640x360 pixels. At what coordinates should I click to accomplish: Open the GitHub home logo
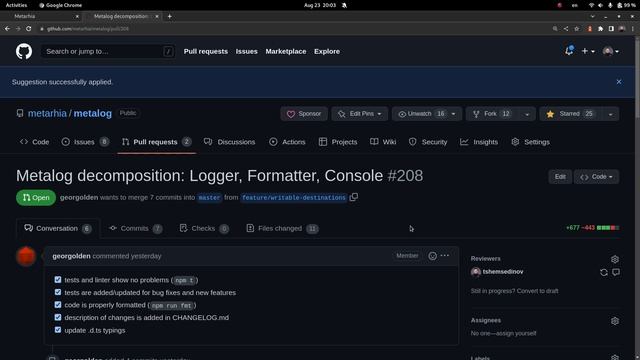[x=24, y=51]
